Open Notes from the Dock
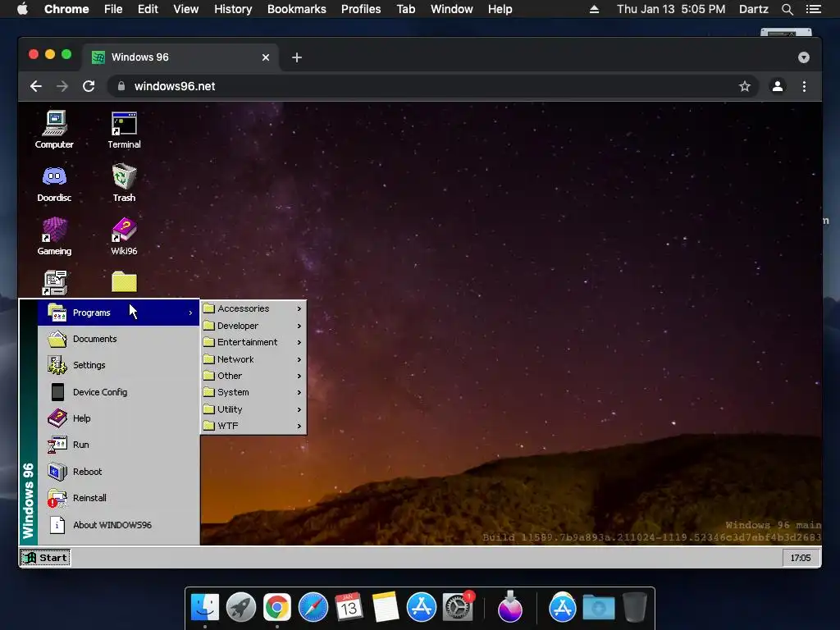The image size is (840, 630). click(385, 607)
